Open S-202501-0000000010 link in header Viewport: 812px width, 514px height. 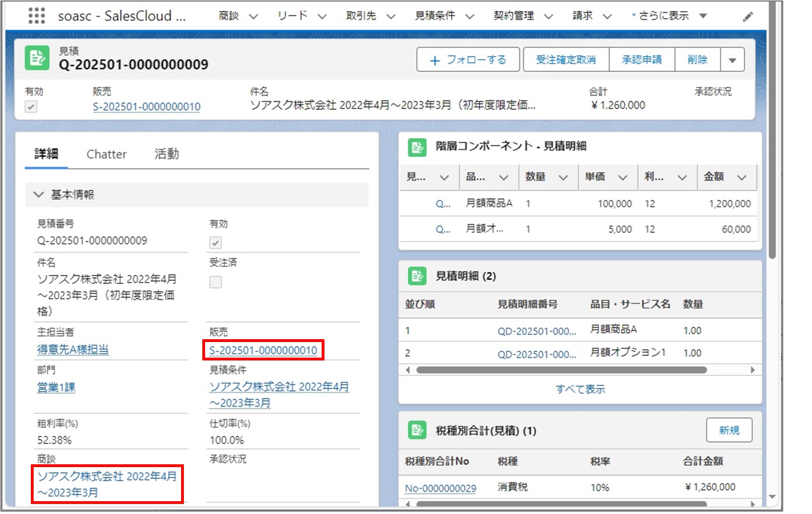[147, 107]
